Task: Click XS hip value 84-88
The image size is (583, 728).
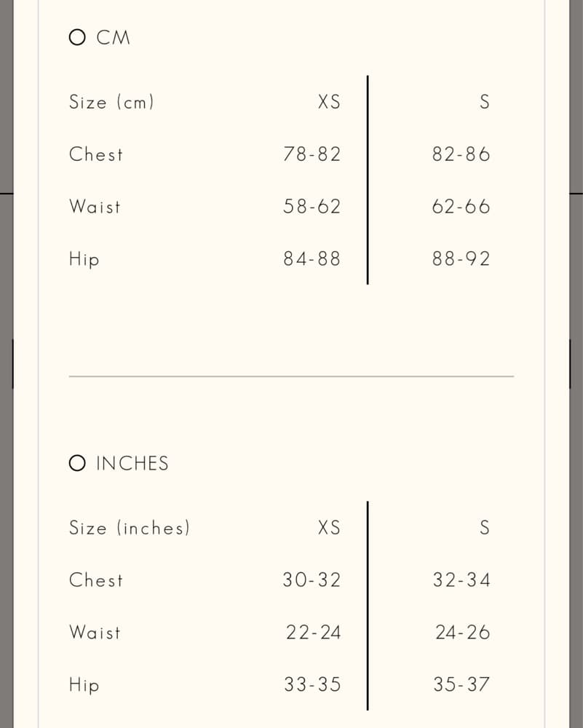Action: tap(312, 259)
